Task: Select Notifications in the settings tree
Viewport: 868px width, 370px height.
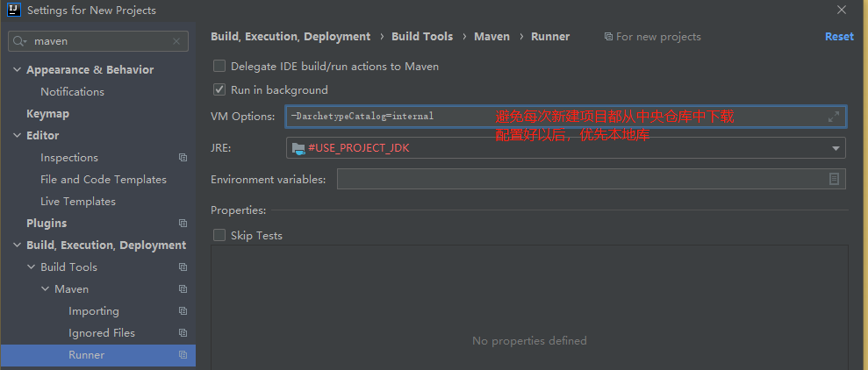Action: click(73, 92)
